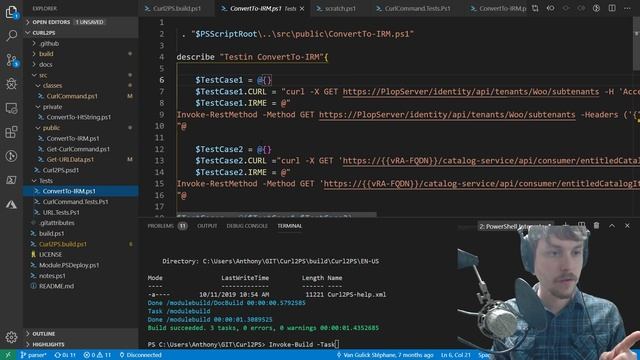Split the editor to the right
The image size is (640, 360).
click(x=612, y=8)
